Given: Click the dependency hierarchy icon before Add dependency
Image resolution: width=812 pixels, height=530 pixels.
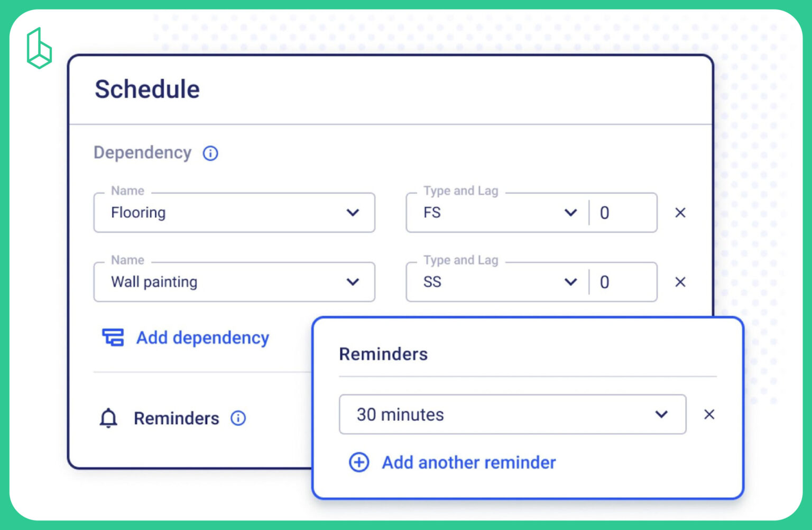Looking at the screenshot, I should point(112,337).
